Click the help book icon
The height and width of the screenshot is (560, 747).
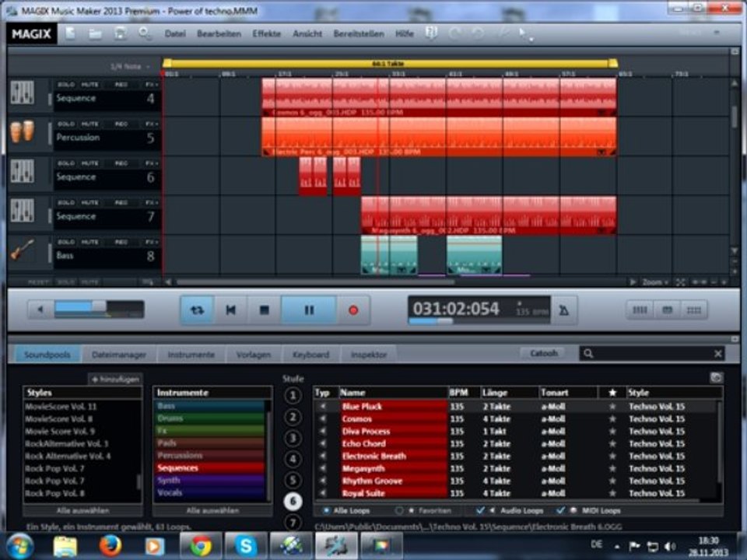[x=431, y=33]
